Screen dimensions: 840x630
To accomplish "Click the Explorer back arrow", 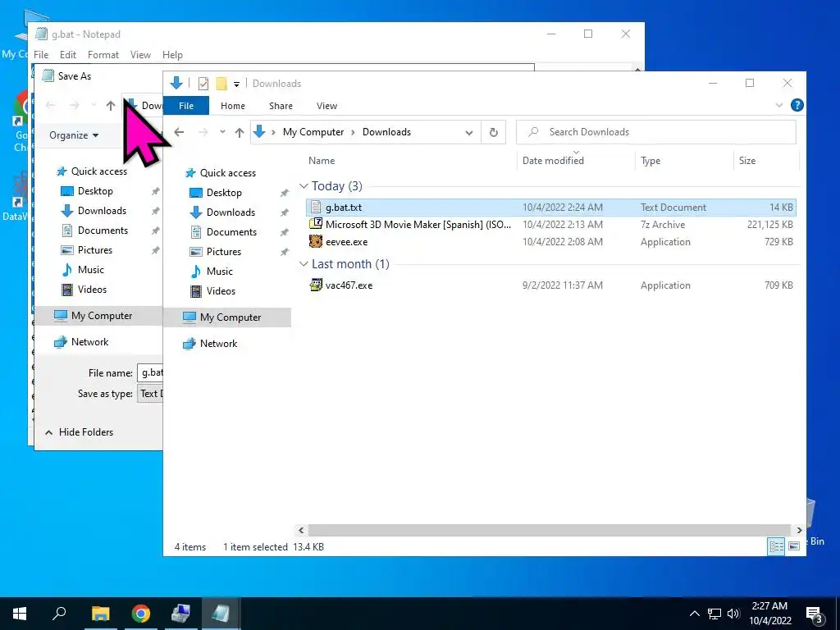I will coord(179,132).
